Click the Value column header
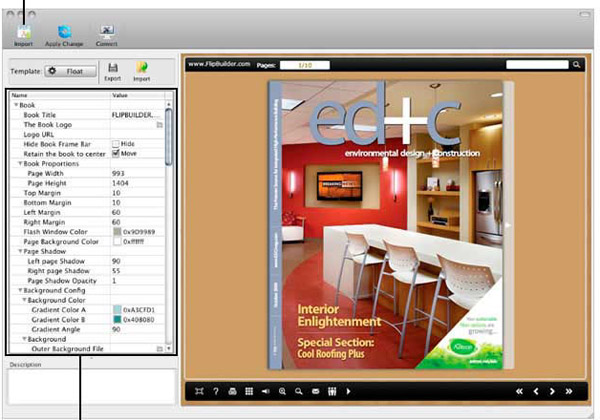 point(138,95)
